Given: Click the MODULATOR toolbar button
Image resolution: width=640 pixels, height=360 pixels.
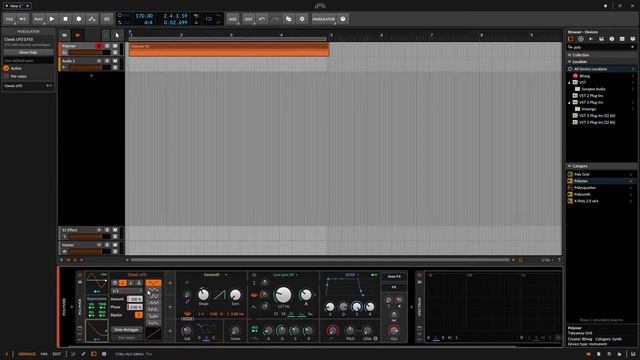Looking at the screenshot, I should (x=324, y=19).
